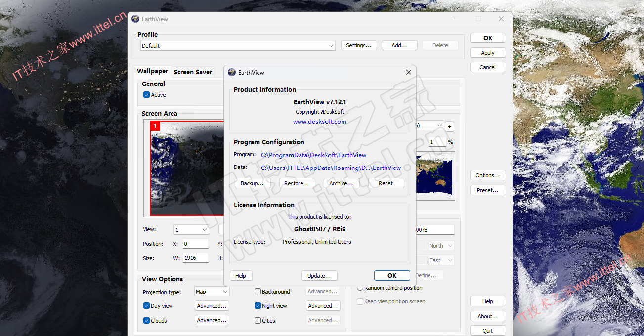The image size is (644, 336).
Task: Open Advanced... settings for Night view
Action: 323,306
